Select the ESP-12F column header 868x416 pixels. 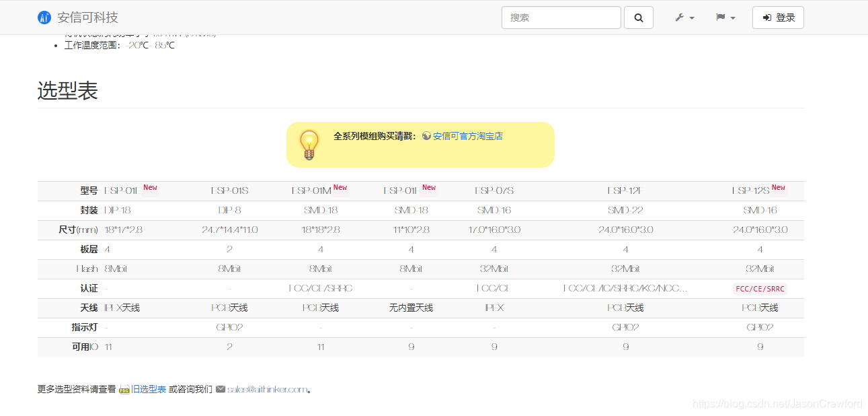[625, 191]
